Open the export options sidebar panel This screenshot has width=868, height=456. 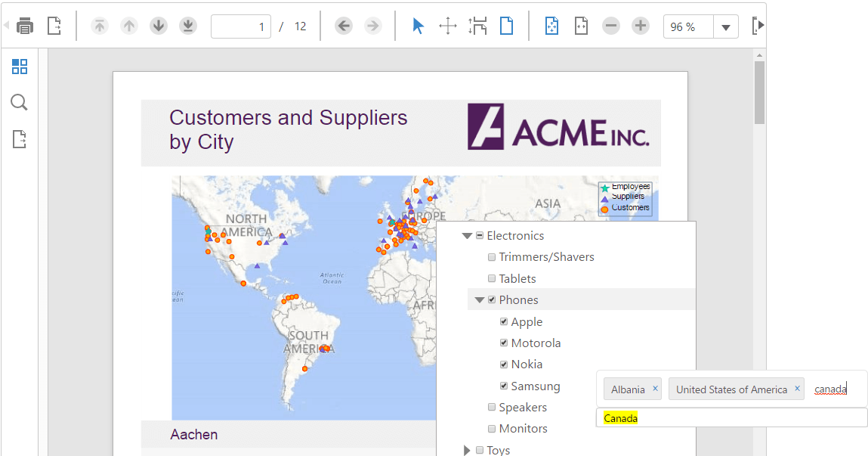click(x=19, y=138)
